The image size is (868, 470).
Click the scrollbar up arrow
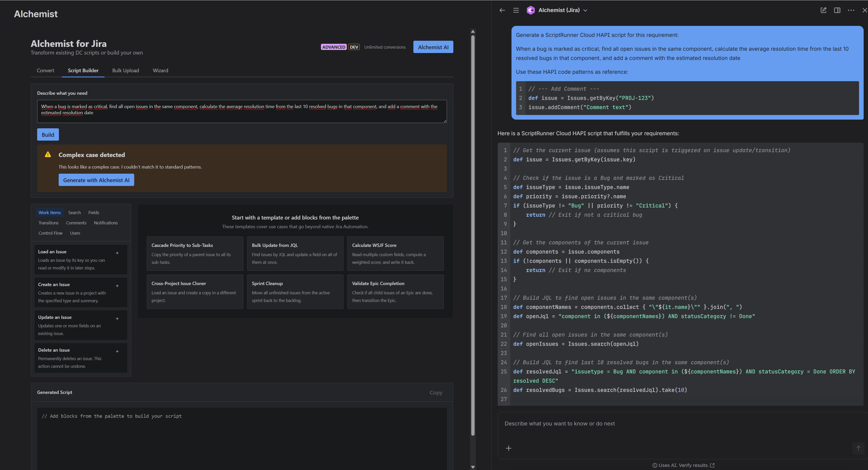tap(473, 31)
